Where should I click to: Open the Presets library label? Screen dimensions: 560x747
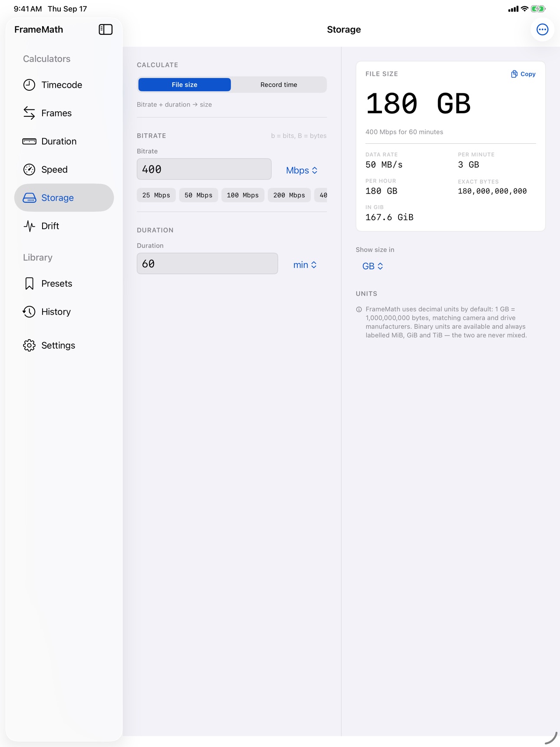click(57, 284)
